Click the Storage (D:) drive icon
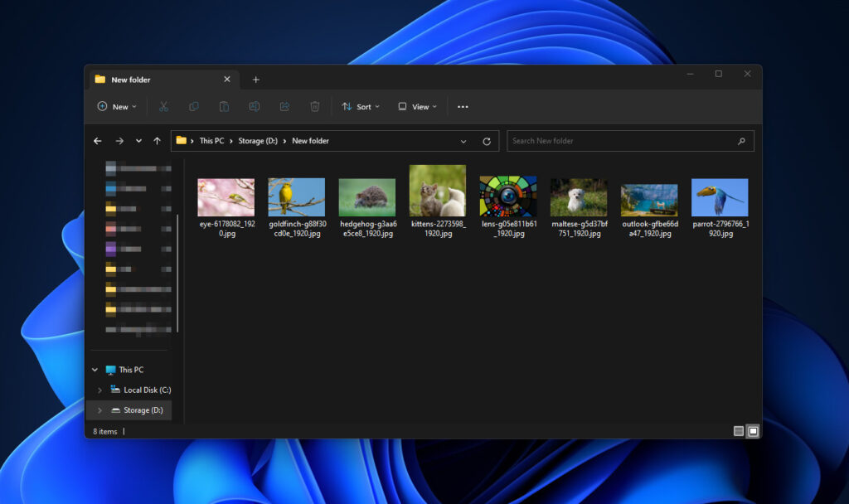The width and height of the screenshot is (849, 504). click(x=115, y=410)
